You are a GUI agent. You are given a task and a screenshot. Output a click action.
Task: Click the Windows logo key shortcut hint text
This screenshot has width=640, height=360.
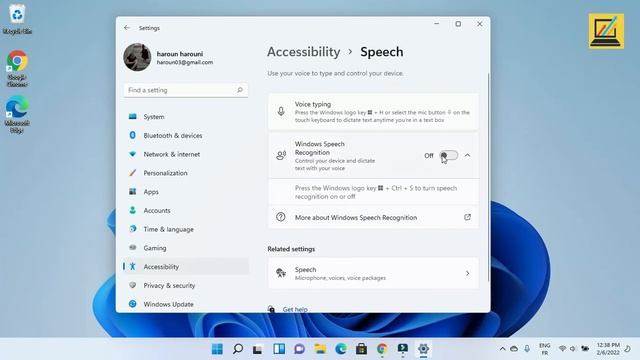pos(376,192)
